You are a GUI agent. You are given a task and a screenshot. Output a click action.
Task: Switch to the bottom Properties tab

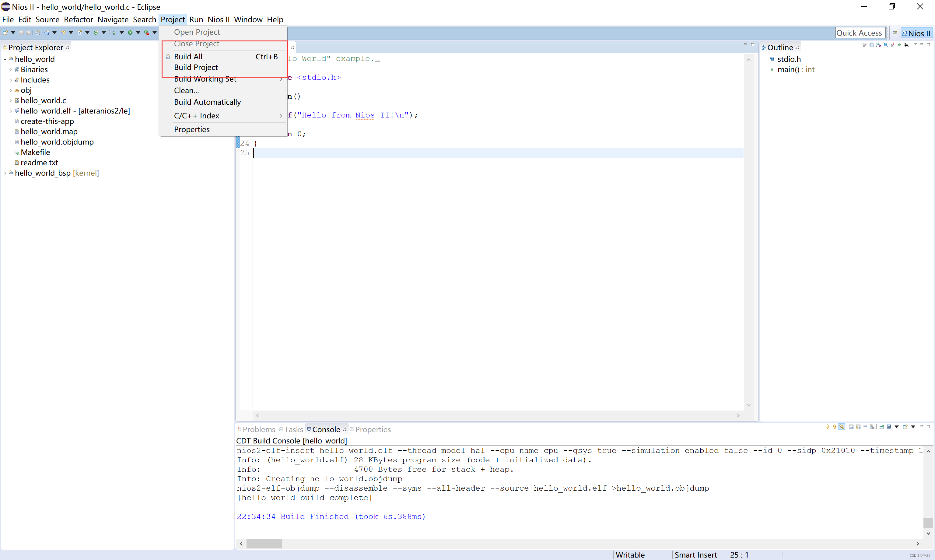click(x=370, y=429)
